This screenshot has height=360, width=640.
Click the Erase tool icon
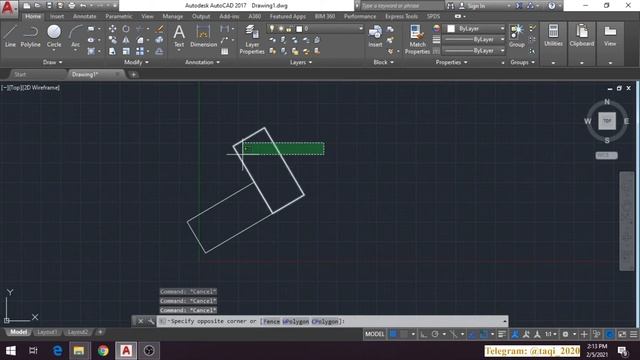[x=160, y=29]
